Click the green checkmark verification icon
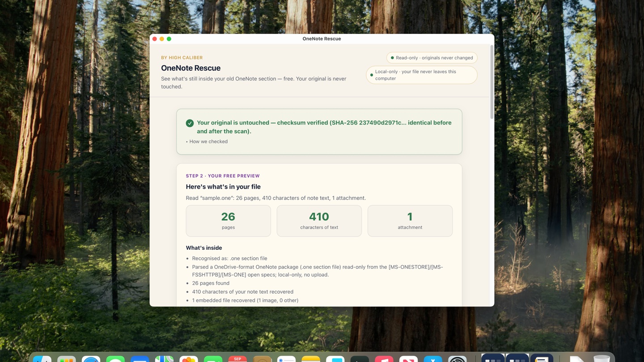 click(x=190, y=123)
